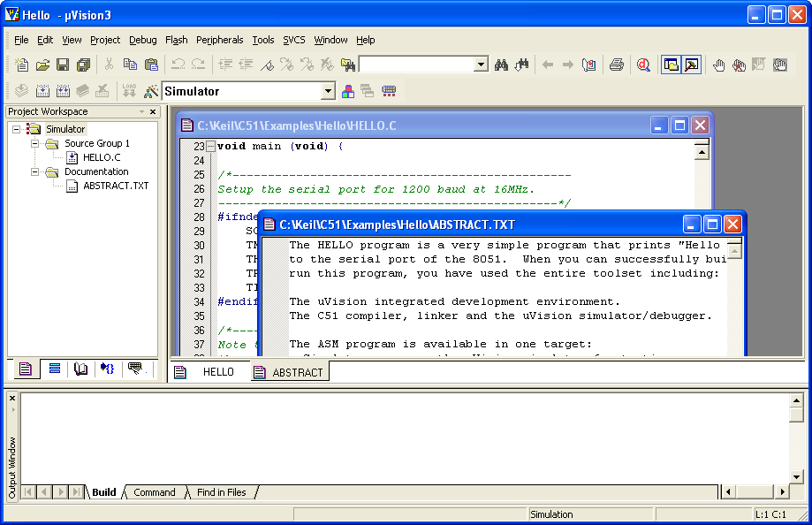Viewport: 812px width, 525px height.
Task: Toggle bookmark with the flag icon
Action: point(267,65)
